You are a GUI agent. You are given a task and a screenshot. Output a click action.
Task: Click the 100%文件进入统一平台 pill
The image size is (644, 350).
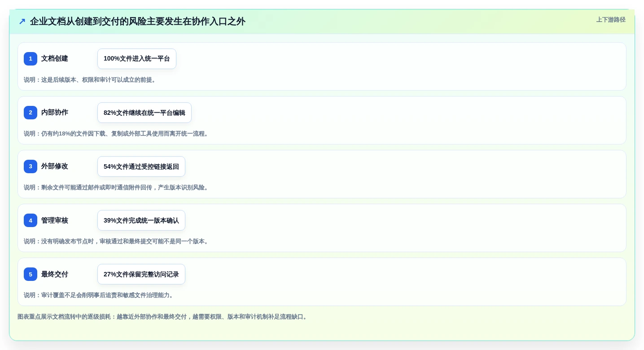pos(137,59)
